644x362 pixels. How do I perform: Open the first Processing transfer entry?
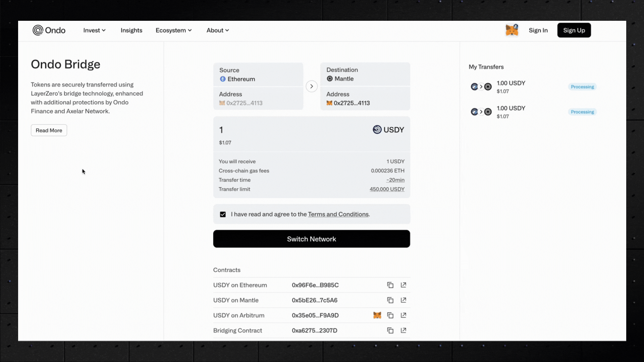click(x=533, y=87)
